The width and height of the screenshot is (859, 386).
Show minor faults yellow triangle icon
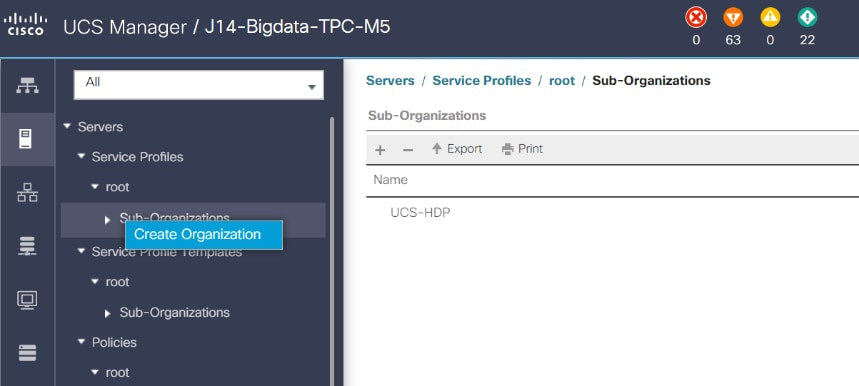point(770,18)
